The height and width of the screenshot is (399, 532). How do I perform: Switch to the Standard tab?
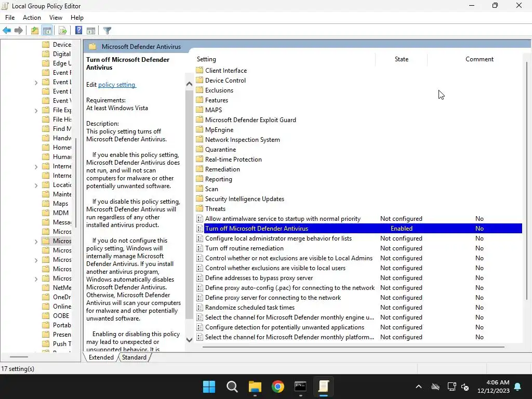point(134,357)
